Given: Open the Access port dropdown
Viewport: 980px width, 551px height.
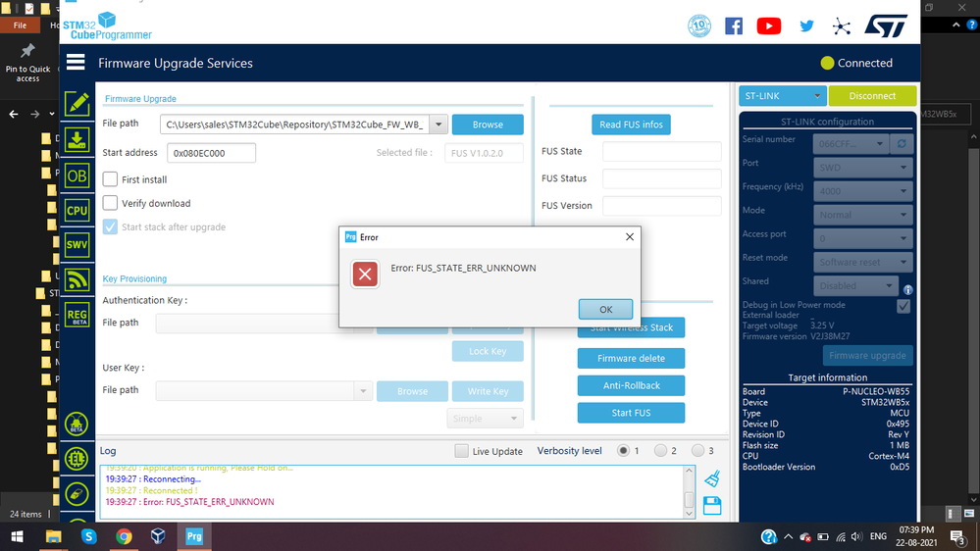Looking at the screenshot, I should point(862,238).
